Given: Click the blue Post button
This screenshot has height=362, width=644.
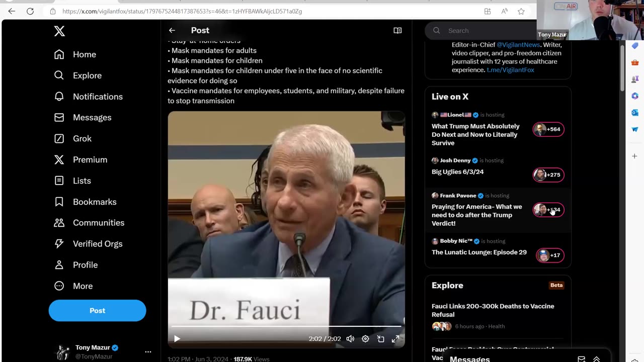Looking at the screenshot, I should tap(97, 311).
